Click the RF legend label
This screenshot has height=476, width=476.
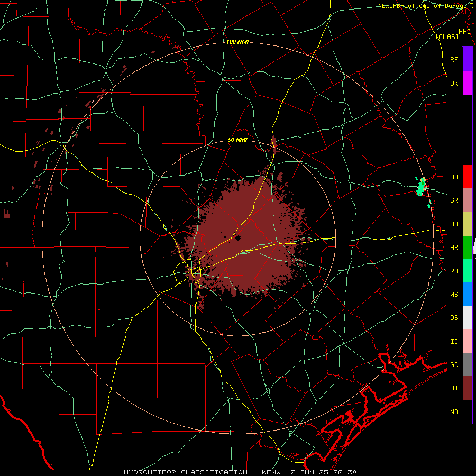click(x=454, y=59)
